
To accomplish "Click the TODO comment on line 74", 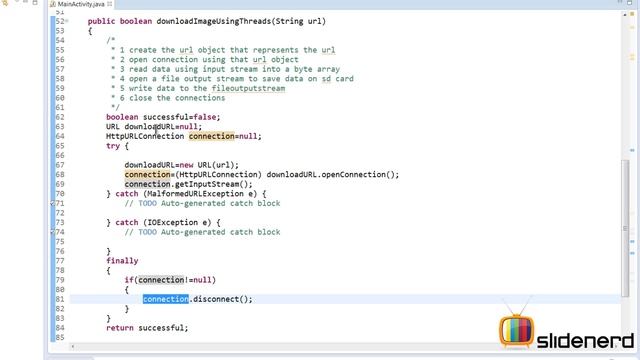I will click(x=202, y=232).
